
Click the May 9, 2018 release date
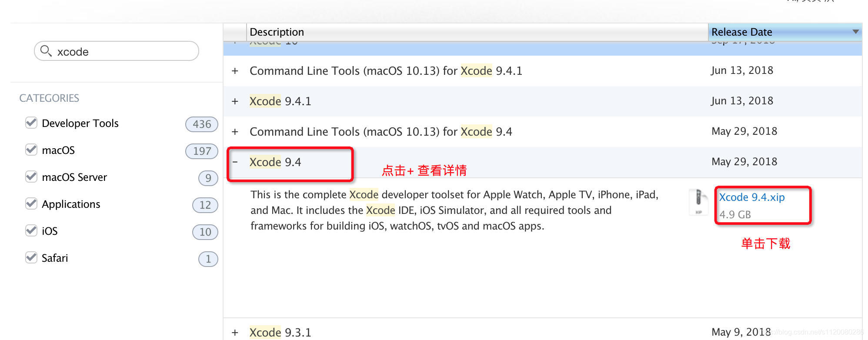pos(741,332)
